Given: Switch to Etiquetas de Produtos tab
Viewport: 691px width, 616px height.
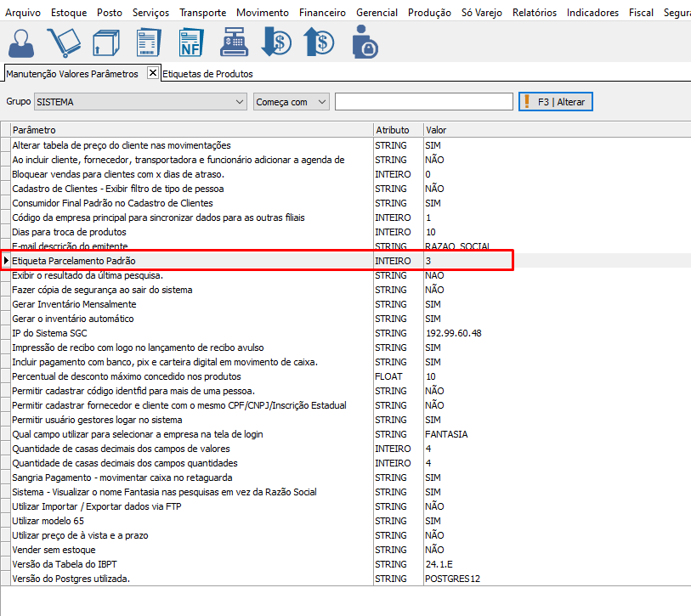Looking at the screenshot, I should pos(207,74).
